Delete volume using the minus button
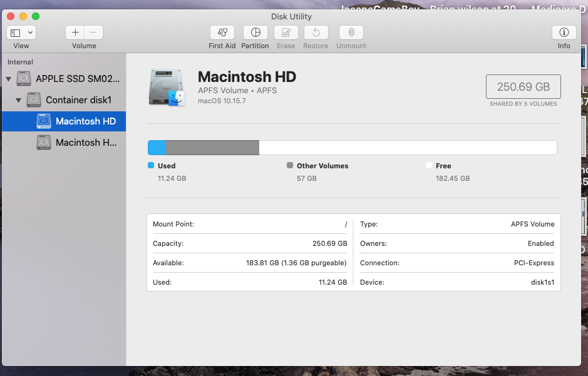 pyautogui.click(x=93, y=33)
